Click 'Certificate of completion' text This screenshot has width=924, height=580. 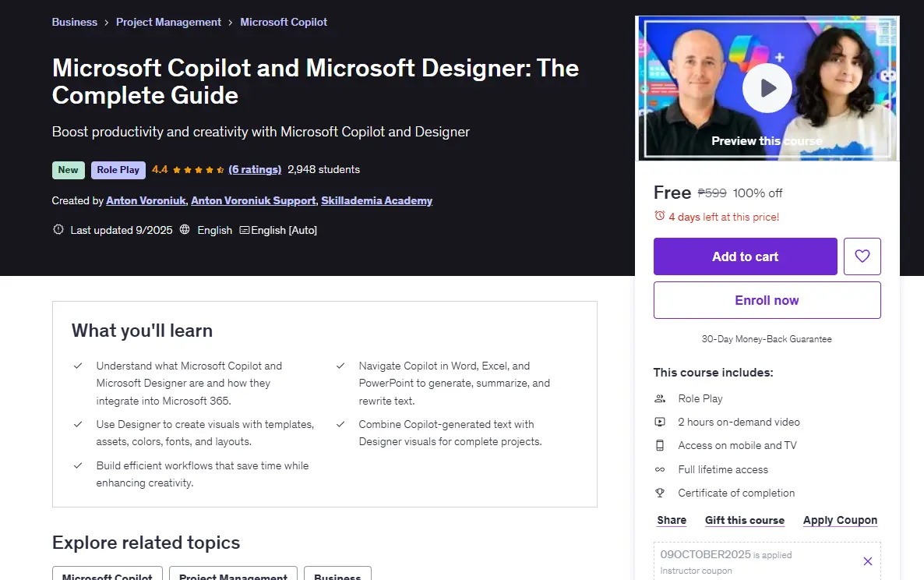coord(736,493)
